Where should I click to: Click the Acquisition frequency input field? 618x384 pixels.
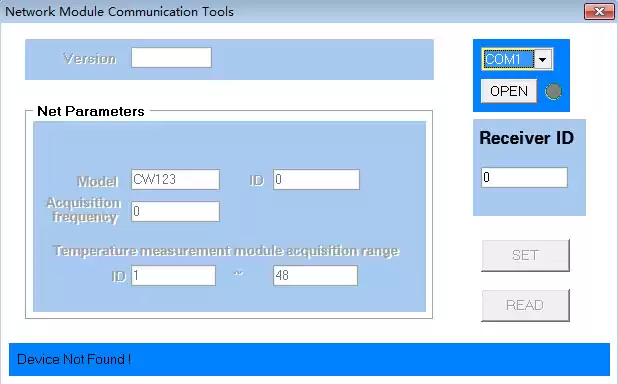point(175,211)
